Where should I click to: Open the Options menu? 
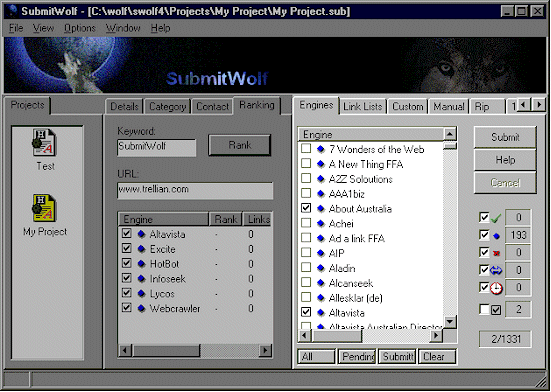80,28
